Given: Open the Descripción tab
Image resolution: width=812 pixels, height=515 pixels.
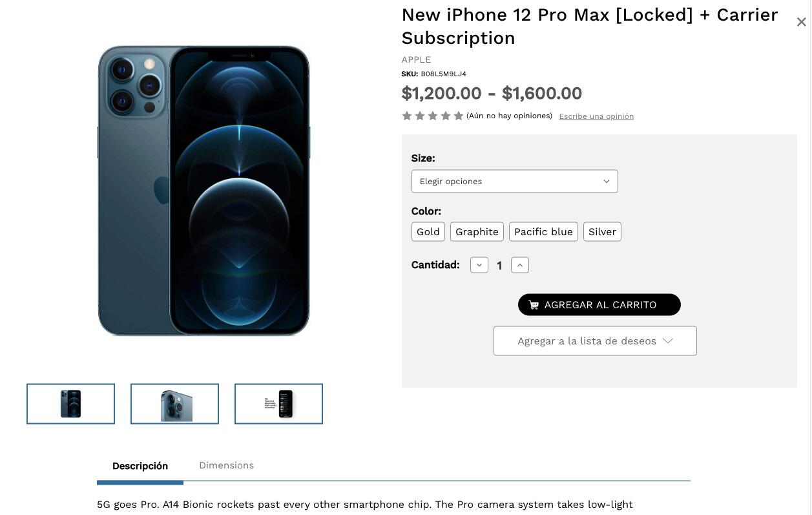Looking at the screenshot, I should (140, 466).
